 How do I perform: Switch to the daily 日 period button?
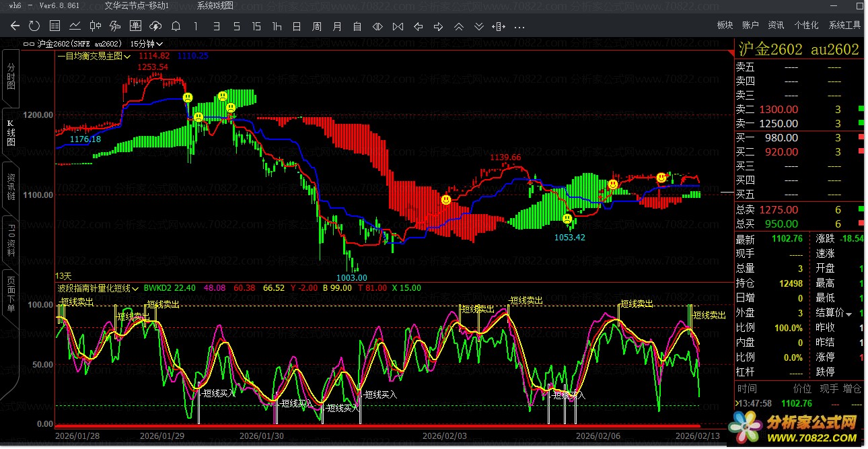click(x=296, y=26)
